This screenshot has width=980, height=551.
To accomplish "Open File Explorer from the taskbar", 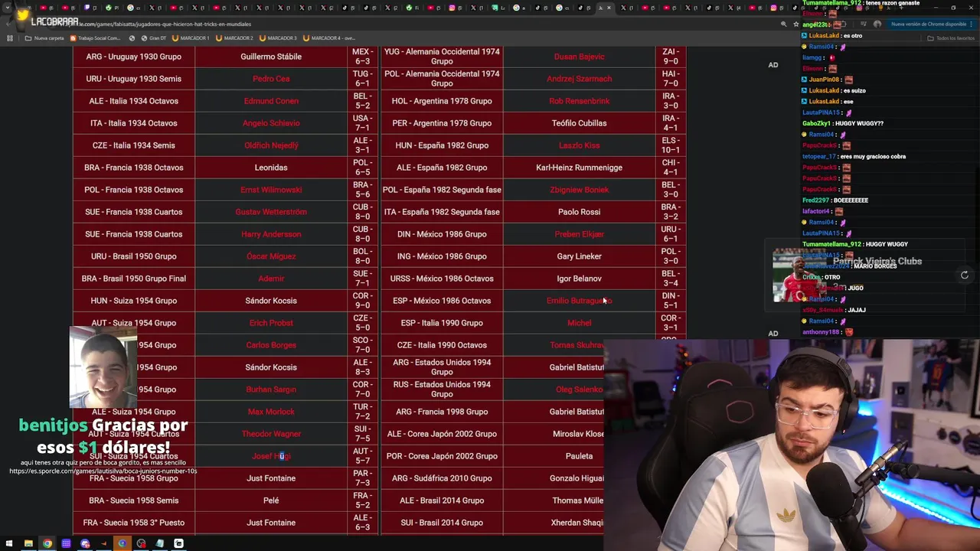I will point(28,543).
